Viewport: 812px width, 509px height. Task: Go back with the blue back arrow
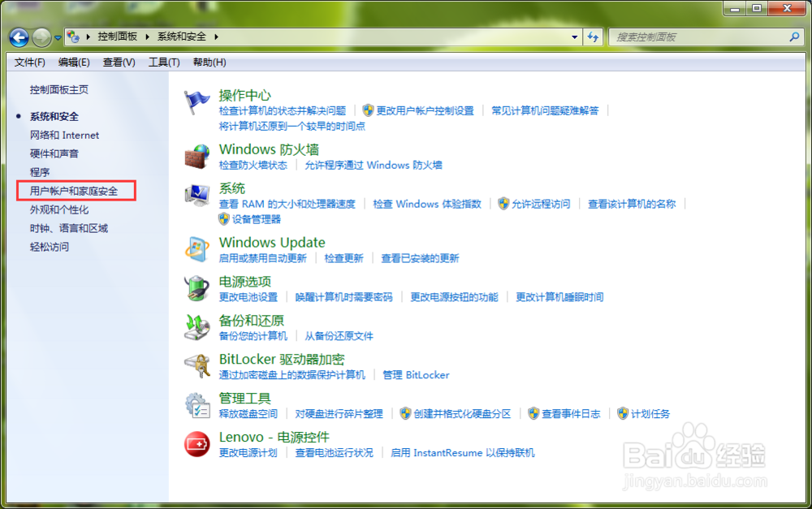click(19, 37)
